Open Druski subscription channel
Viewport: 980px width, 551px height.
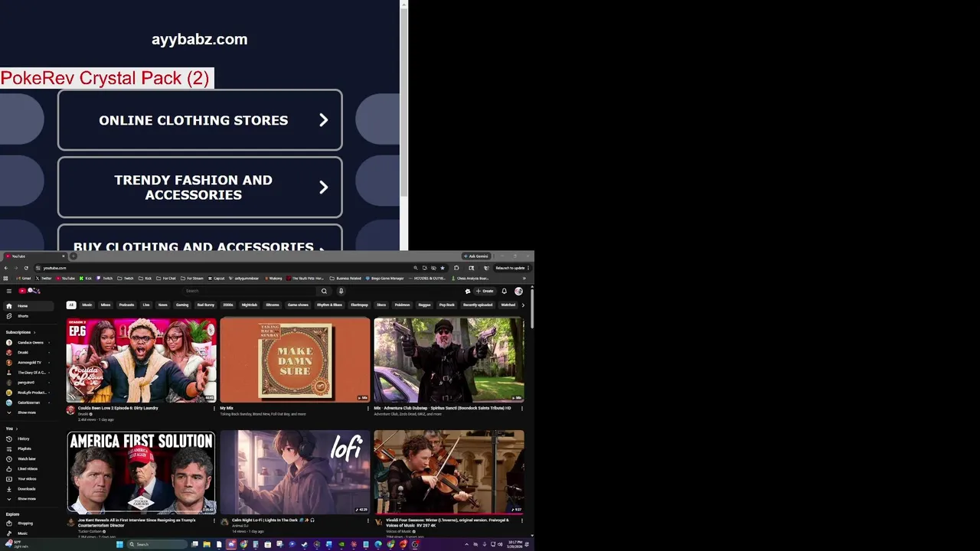pyautogui.click(x=27, y=353)
